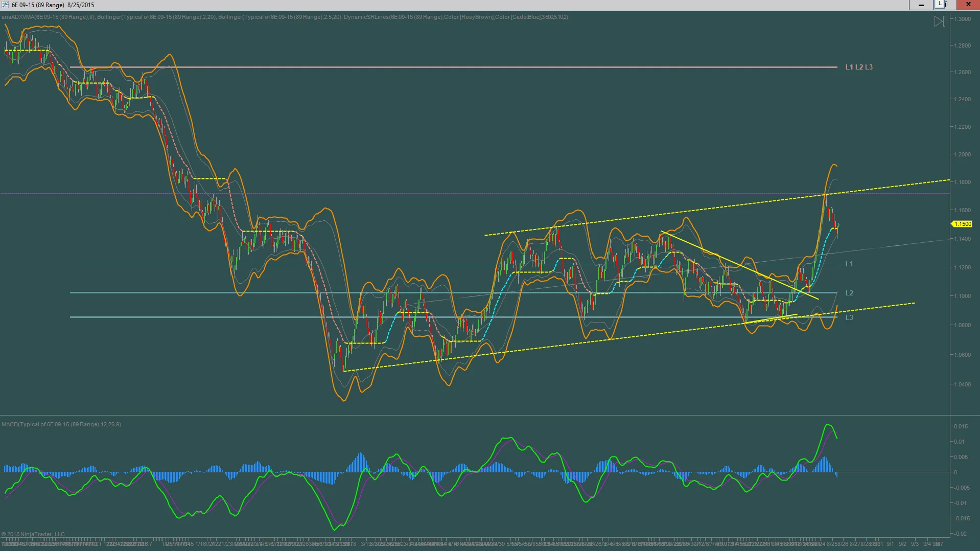The height and width of the screenshot is (551, 980).
Task: Click the '6E 09-15 (89 Range)' title text
Action: click(x=38, y=5)
